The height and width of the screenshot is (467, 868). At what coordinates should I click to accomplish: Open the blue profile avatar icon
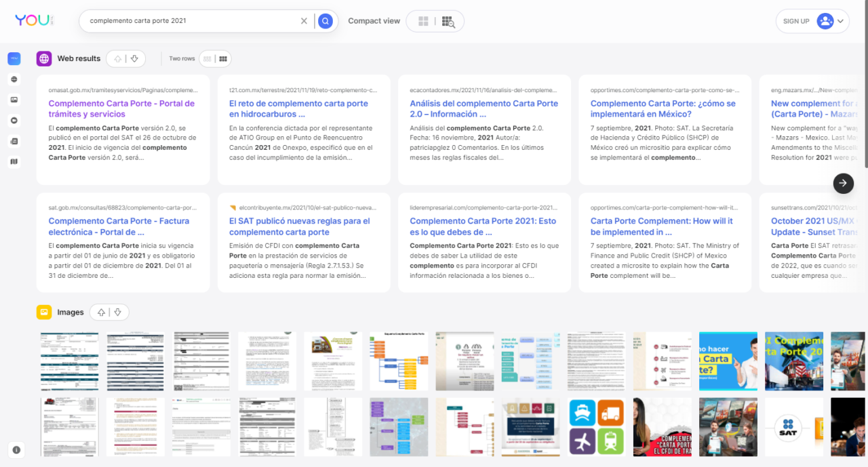[x=825, y=21]
